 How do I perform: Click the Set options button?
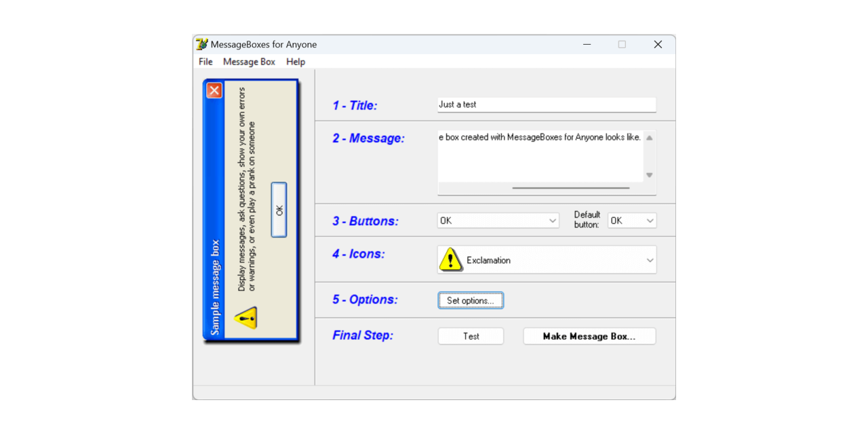coord(471,300)
